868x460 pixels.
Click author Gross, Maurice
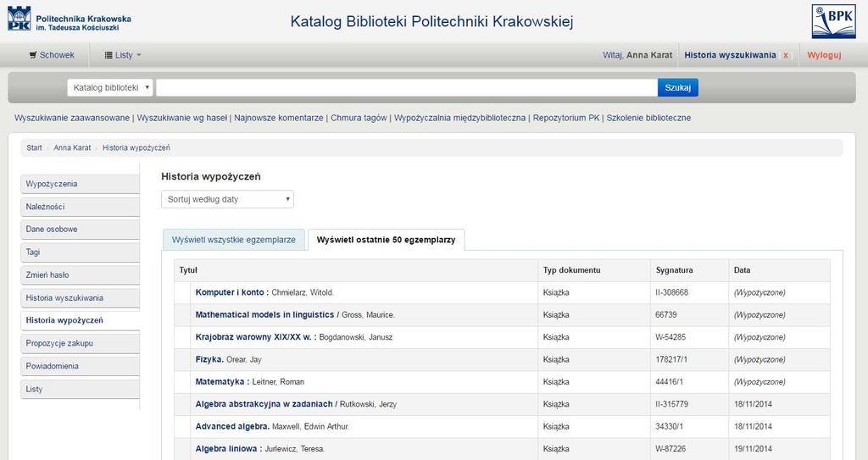click(x=368, y=314)
